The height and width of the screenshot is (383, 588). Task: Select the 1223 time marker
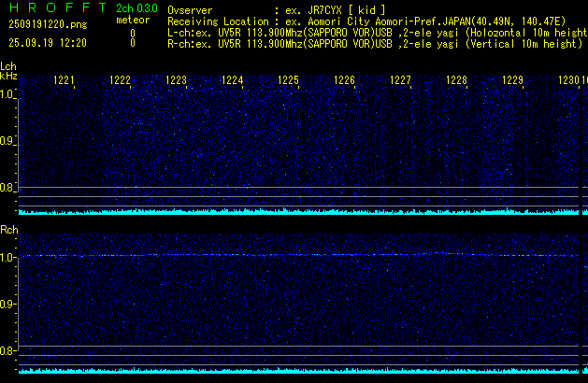pyautogui.click(x=177, y=81)
